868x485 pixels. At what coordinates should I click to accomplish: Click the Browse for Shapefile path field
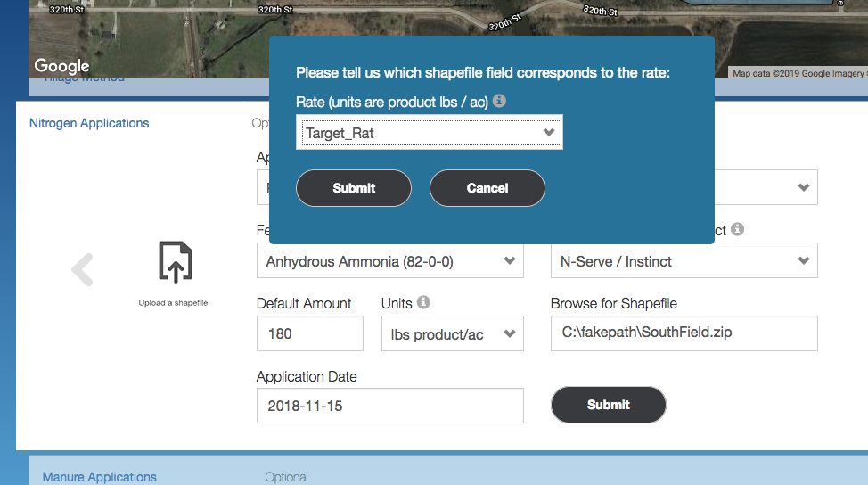[684, 334]
